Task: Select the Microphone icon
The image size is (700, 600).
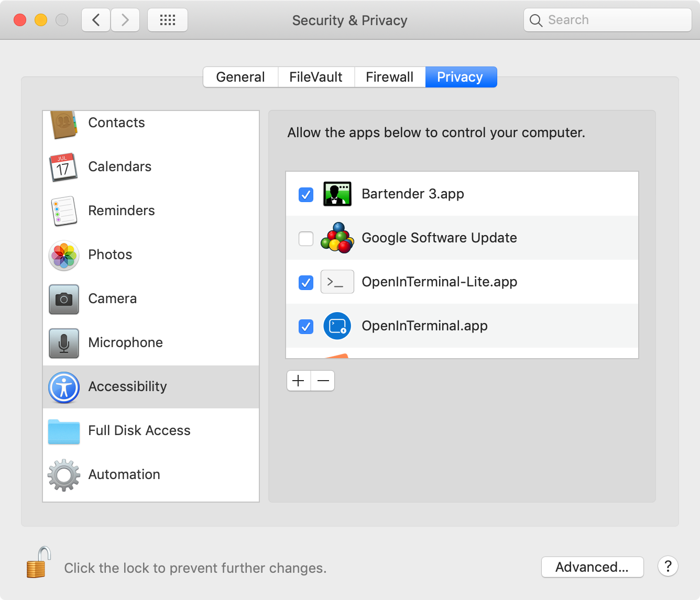Action: click(63, 343)
